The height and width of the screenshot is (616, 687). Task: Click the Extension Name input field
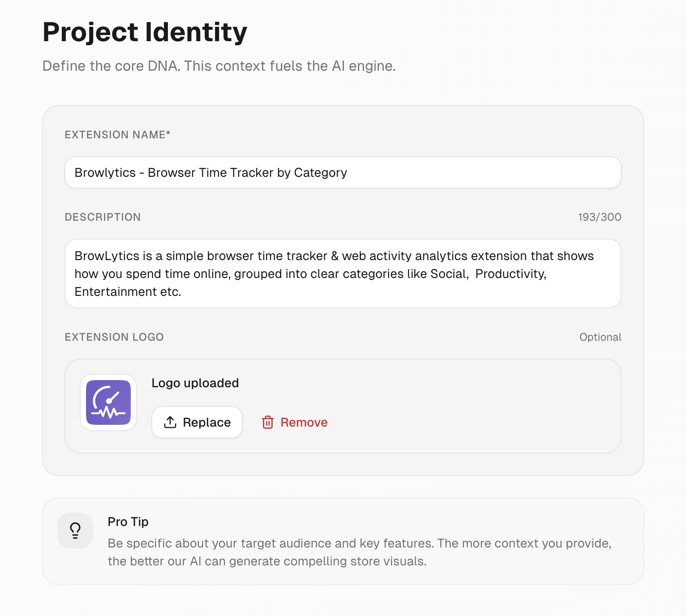(x=343, y=172)
